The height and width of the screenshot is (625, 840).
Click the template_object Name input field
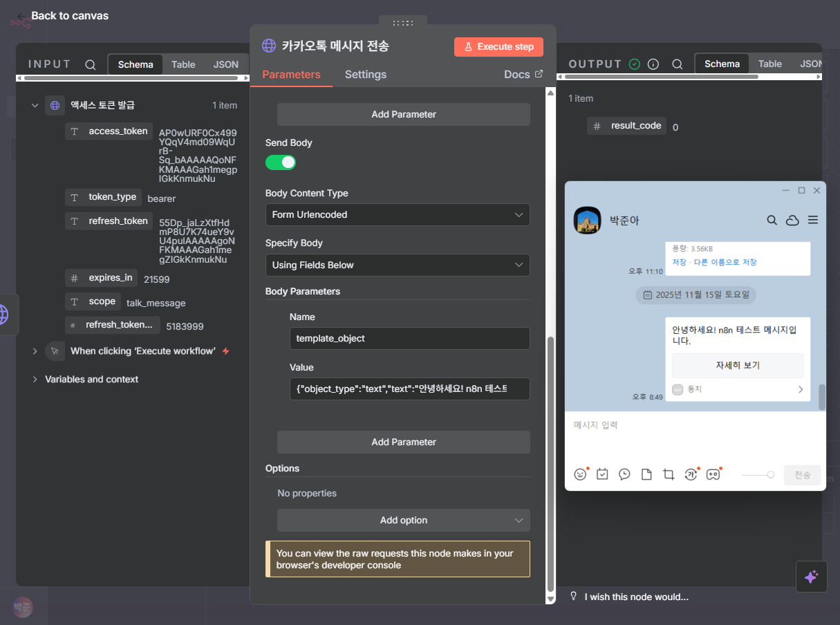[409, 339]
